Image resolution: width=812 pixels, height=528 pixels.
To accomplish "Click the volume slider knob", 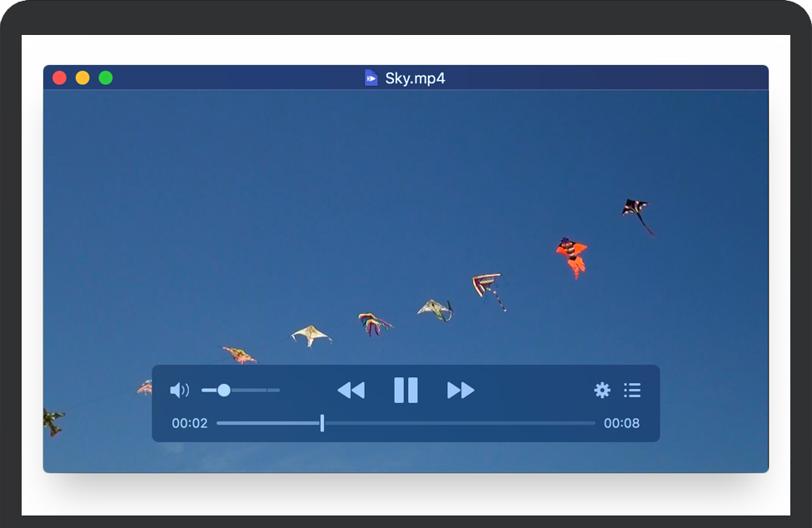I will click(224, 390).
